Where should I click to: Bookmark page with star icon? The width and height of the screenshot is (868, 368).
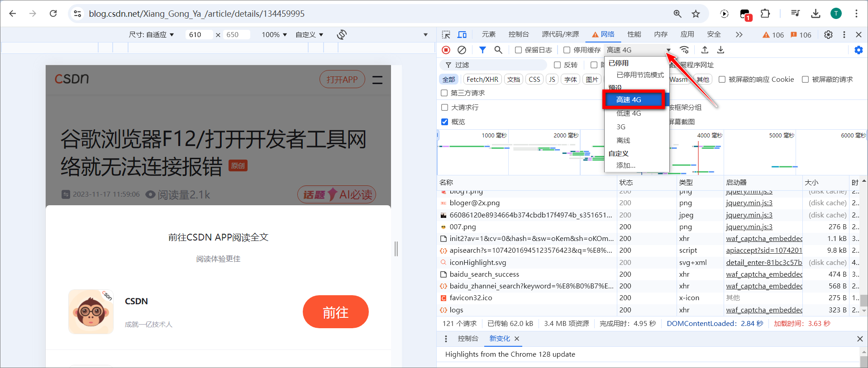696,14
